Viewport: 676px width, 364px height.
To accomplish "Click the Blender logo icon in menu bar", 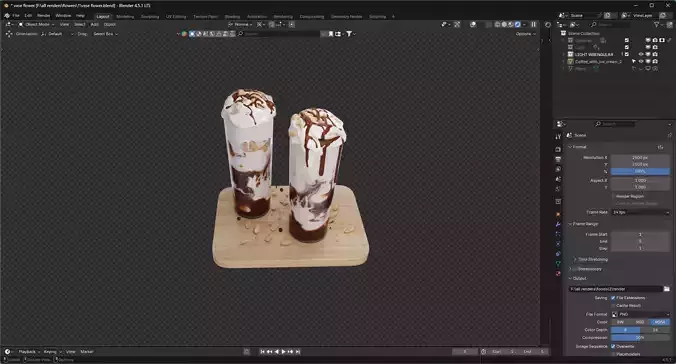I will pos(6,16).
